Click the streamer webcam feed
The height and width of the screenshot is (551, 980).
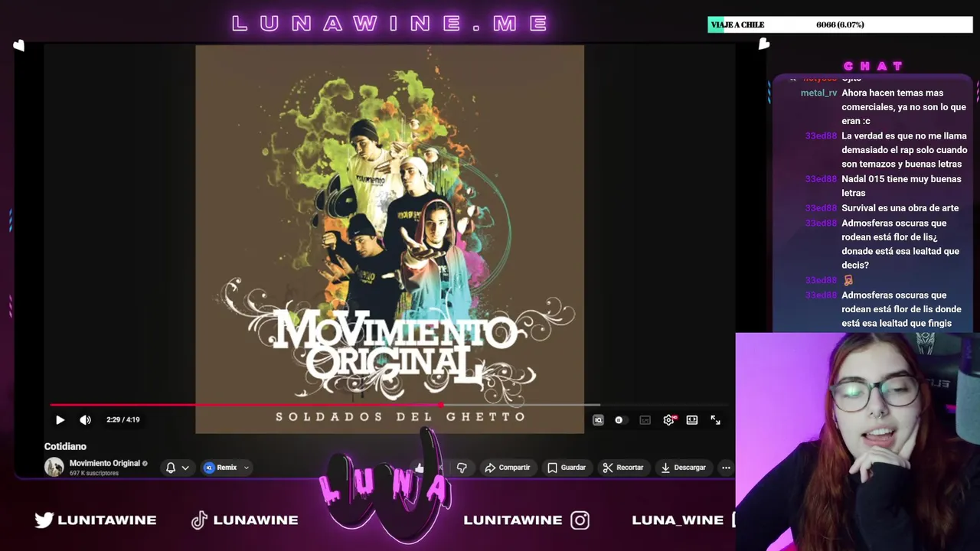857,442
